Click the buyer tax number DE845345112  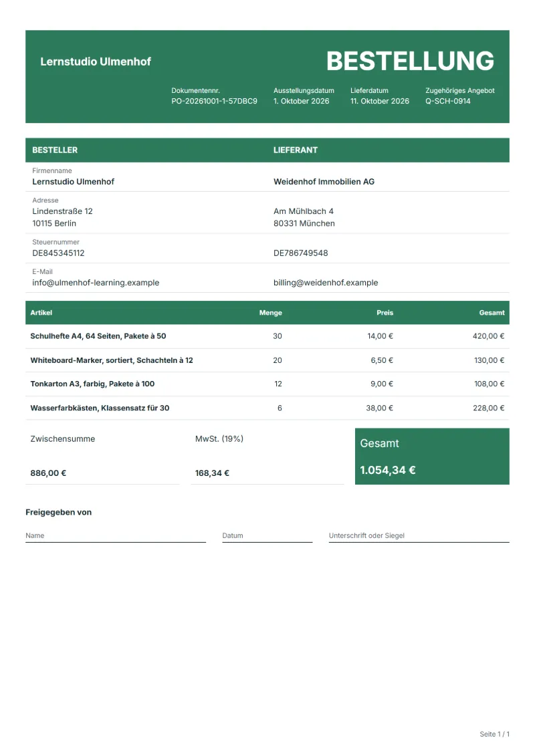tap(58, 253)
